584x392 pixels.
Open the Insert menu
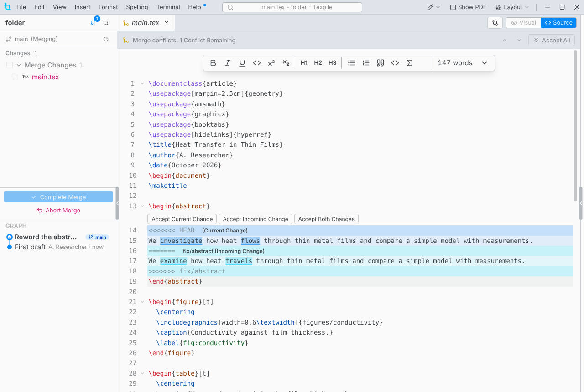(83, 7)
